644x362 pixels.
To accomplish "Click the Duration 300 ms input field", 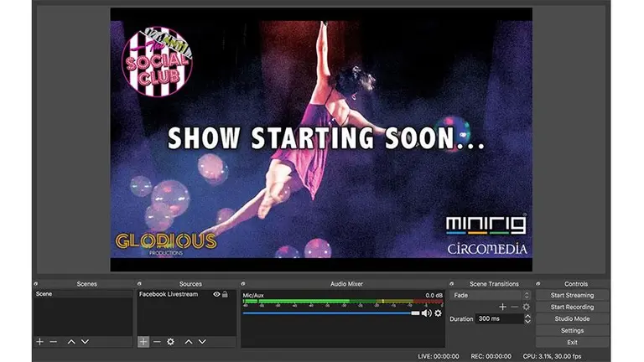I will (498, 319).
